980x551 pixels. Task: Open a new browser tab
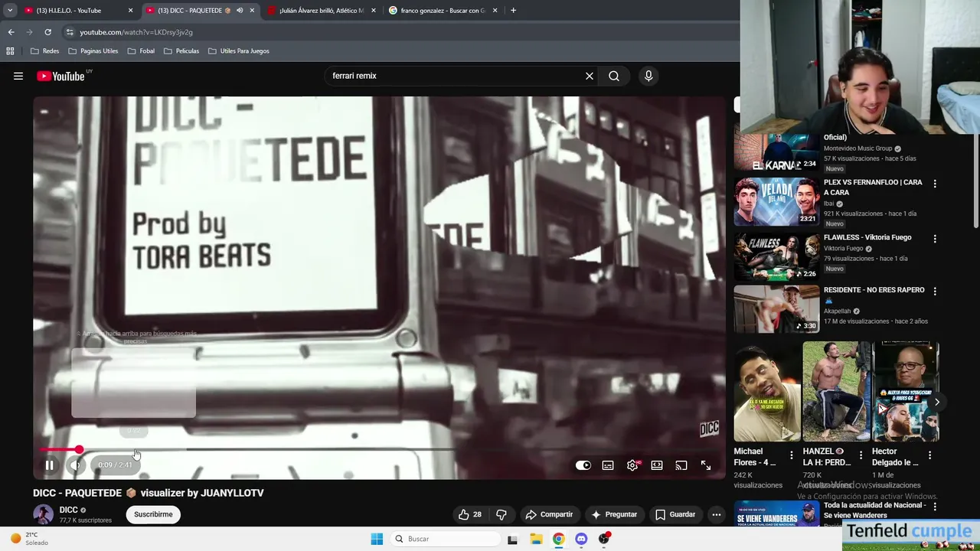(513, 11)
